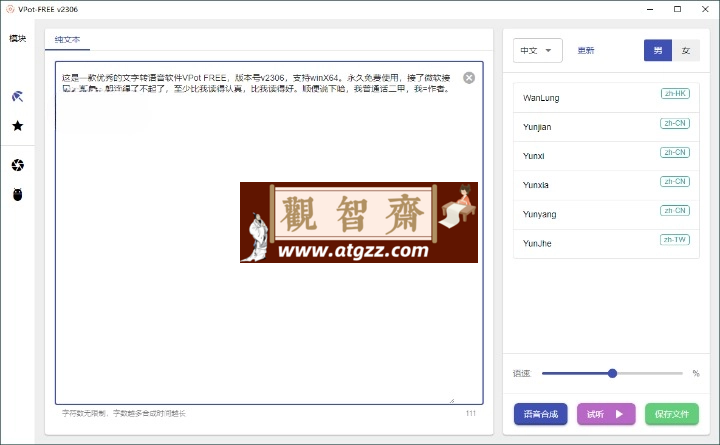Switch voice gender to 女

(686, 51)
